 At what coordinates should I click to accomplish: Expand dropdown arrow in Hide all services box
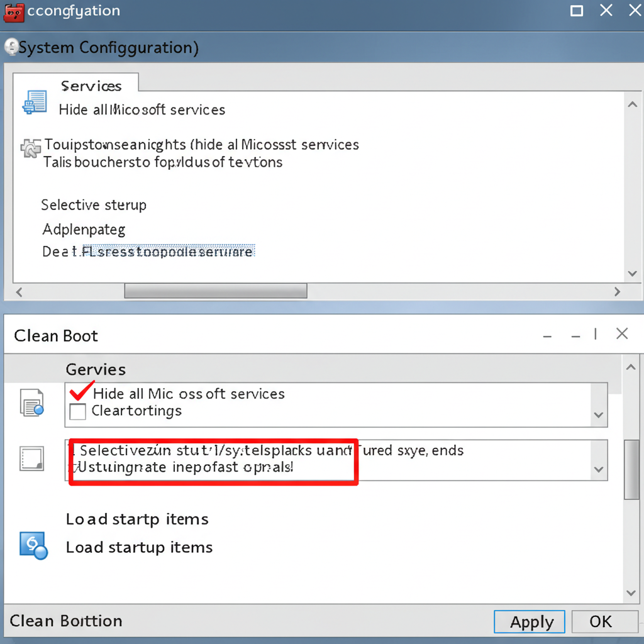click(x=599, y=415)
